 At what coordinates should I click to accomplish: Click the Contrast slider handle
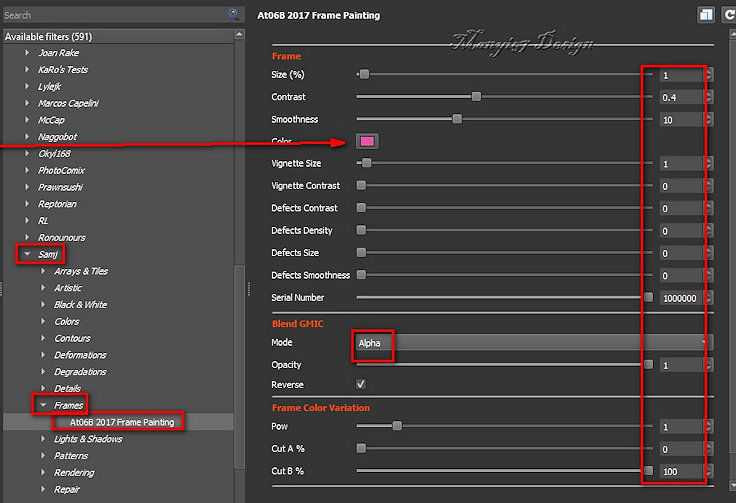(476, 97)
